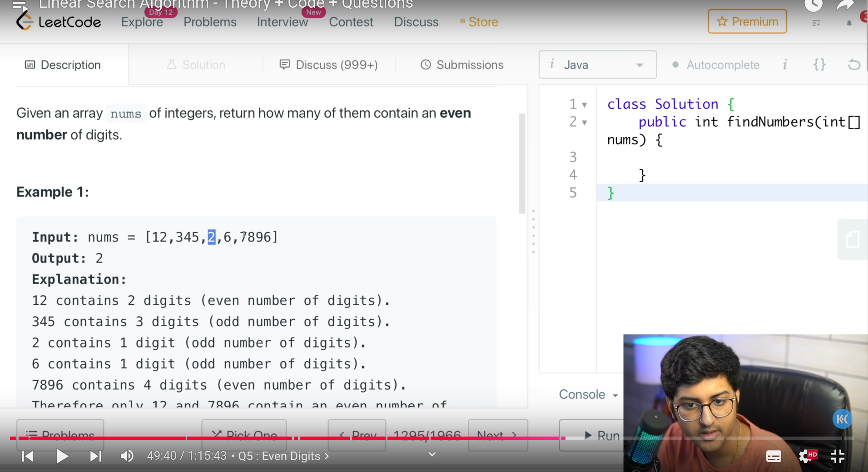Skip to the next video

tap(95, 456)
